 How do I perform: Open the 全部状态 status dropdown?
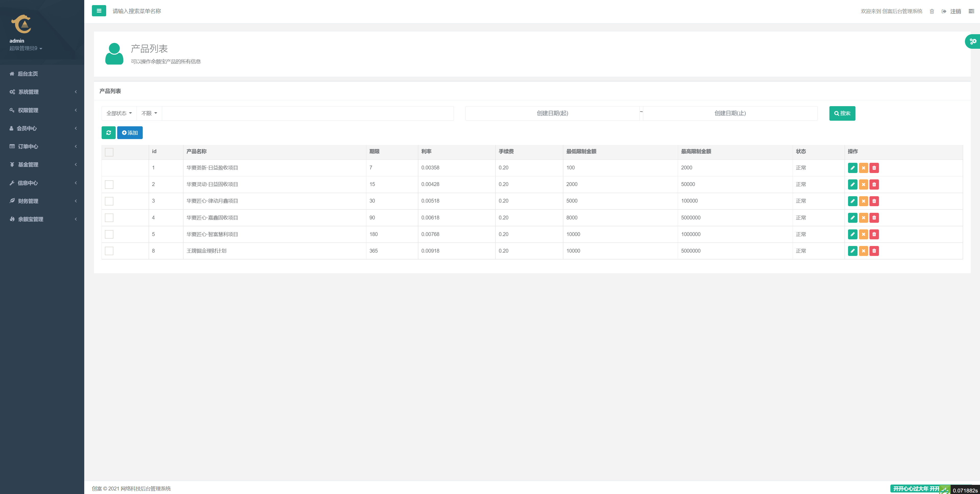(119, 113)
